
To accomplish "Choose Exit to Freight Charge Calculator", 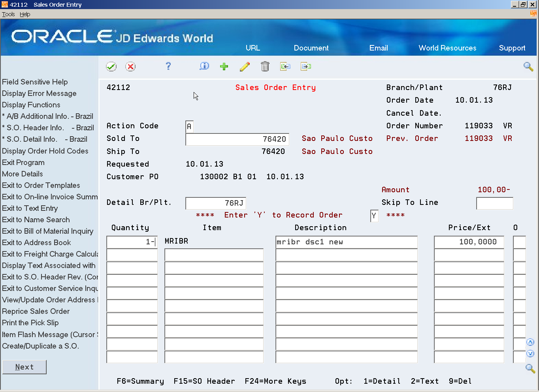I will 50,254.
